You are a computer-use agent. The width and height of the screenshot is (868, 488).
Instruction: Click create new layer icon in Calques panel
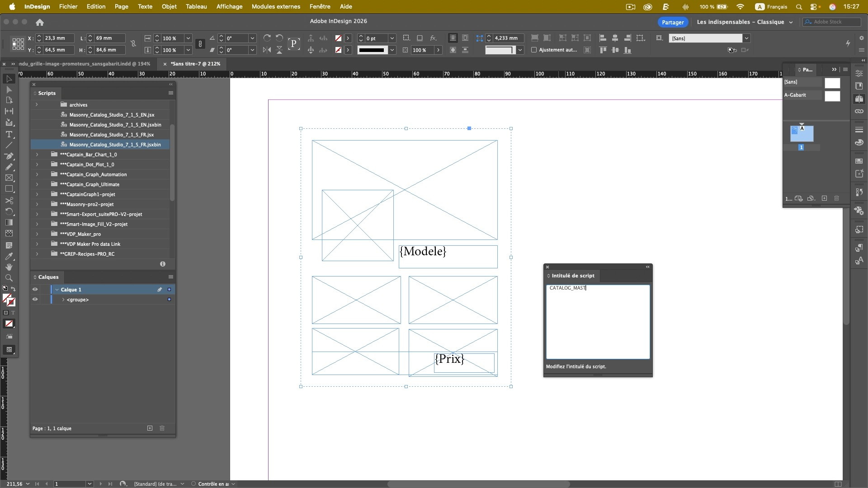(x=150, y=428)
